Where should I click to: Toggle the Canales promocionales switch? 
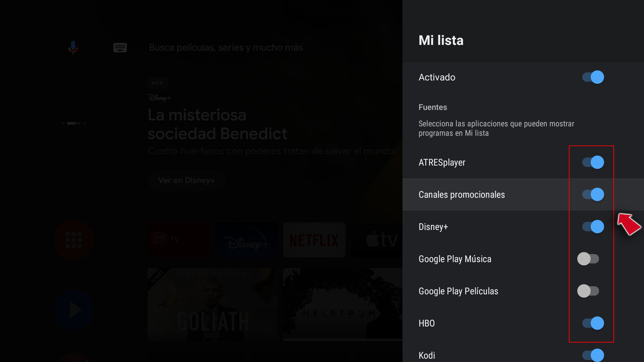tap(593, 195)
